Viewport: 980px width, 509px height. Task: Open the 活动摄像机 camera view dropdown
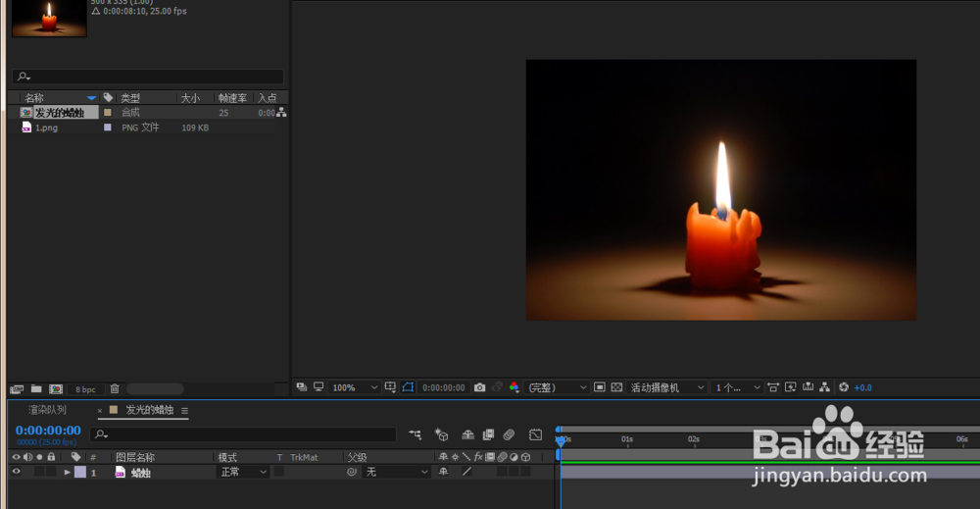pos(666,387)
